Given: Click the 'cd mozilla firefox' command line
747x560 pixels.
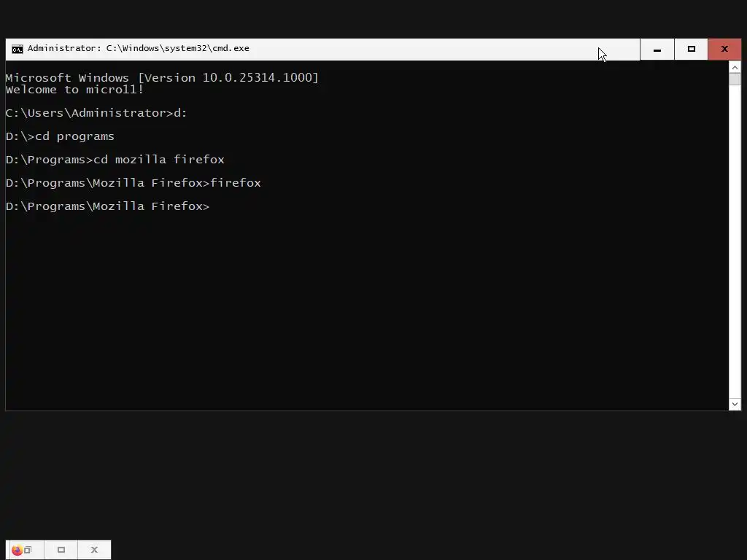Looking at the screenshot, I should tap(115, 160).
